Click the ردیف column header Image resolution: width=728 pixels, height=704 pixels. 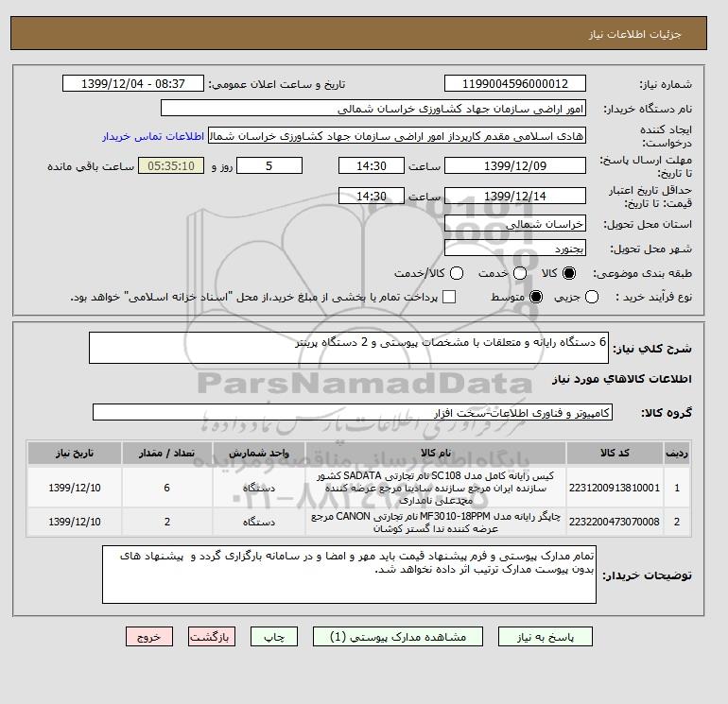[x=677, y=453]
